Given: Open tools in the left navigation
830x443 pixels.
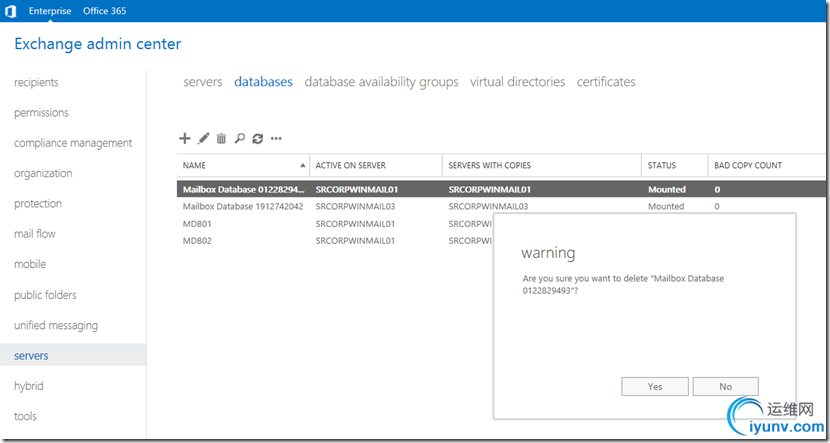Looking at the screenshot, I should pos(25,416).
